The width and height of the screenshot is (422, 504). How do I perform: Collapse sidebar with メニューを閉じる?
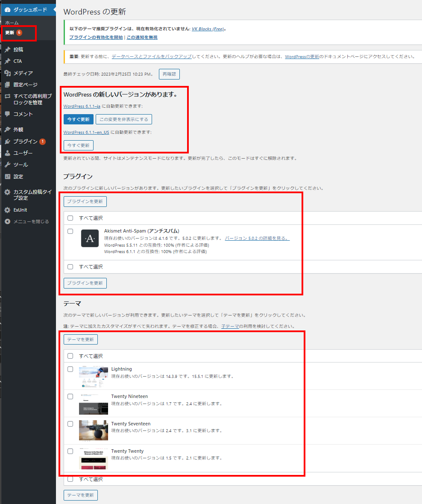tap(26, 221)
